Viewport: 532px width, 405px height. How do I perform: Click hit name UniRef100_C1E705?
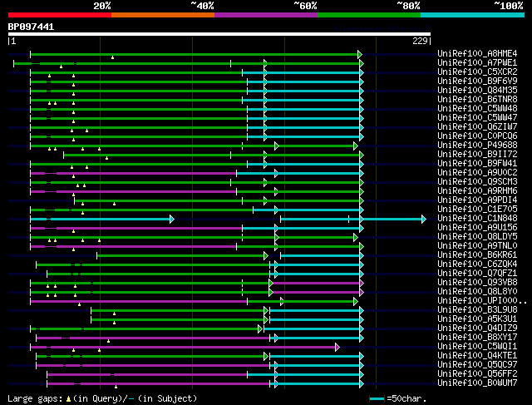(477, 210)
